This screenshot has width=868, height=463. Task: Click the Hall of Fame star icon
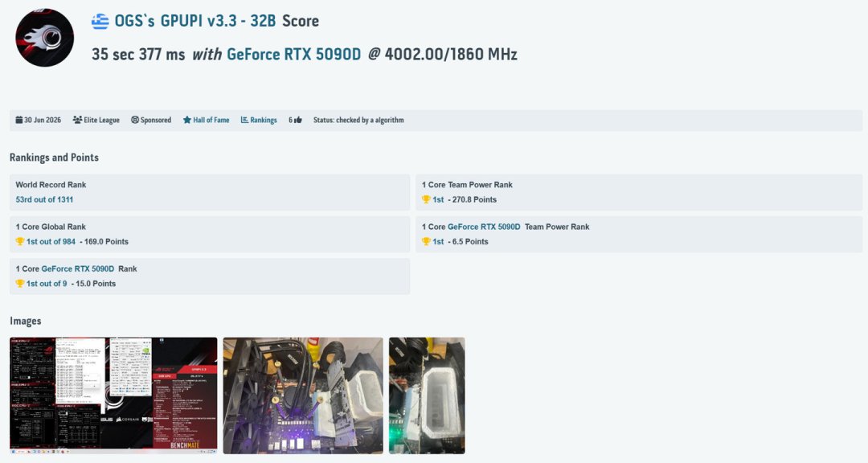187,120
